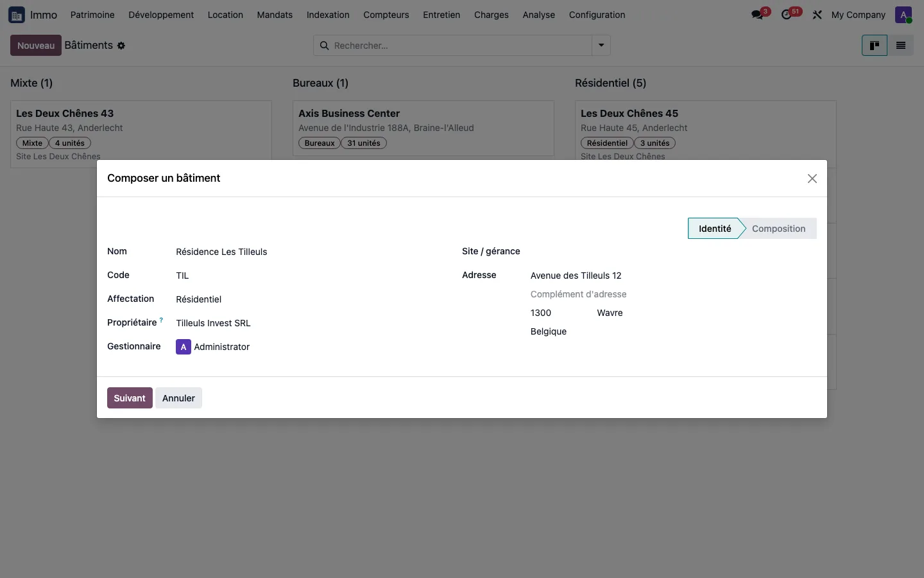This screenshot has height=578, width=924.
Task: Open the Compteurs menu
Action: coord(386,15)
